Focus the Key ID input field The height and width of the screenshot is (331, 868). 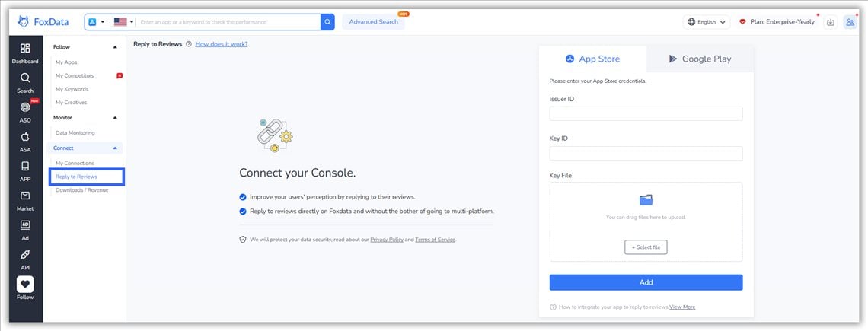[646, 153]
